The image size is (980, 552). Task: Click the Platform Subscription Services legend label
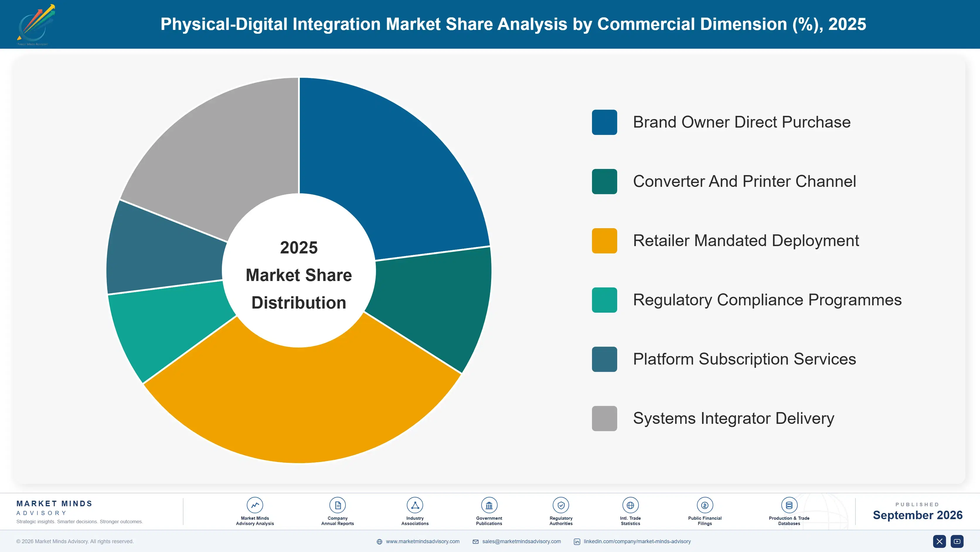tap(744, 359)
